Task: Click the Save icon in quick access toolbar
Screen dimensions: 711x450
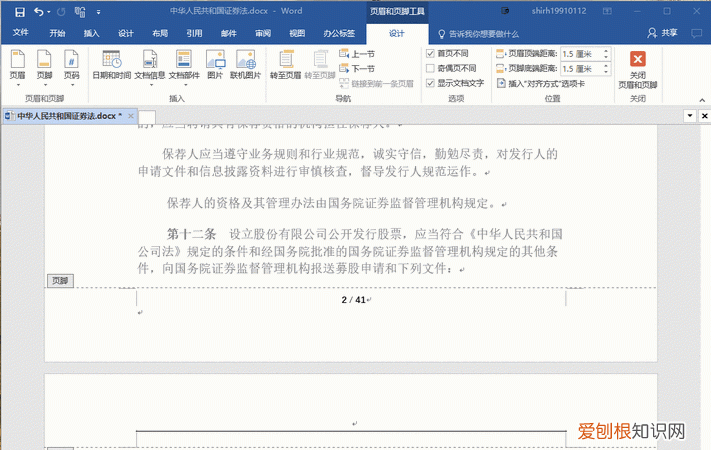Action: coord(19,12)
